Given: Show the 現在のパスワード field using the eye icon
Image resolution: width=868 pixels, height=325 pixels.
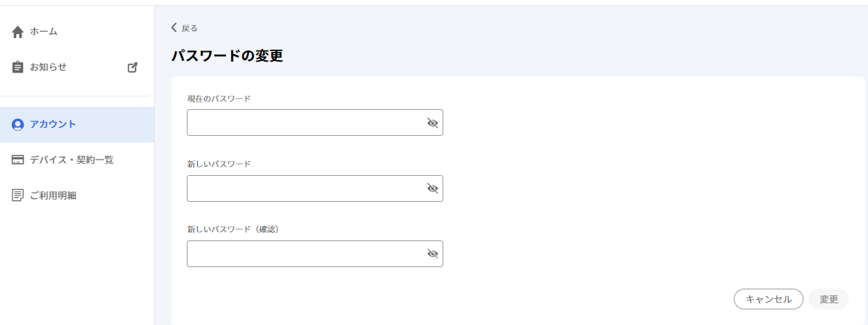Looking at the screenshot, I should point(432,122).
